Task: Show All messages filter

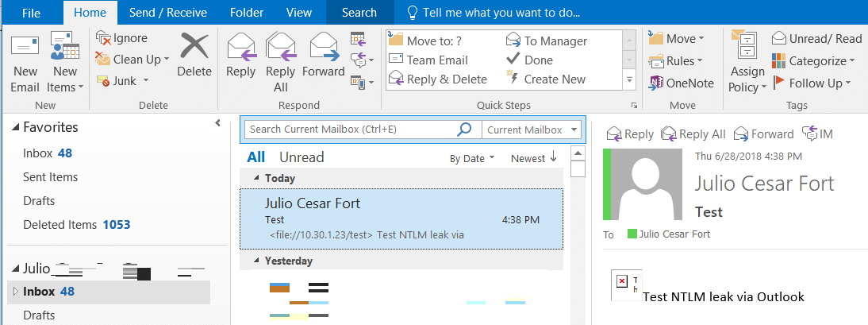Action: (x=255, y=157)
